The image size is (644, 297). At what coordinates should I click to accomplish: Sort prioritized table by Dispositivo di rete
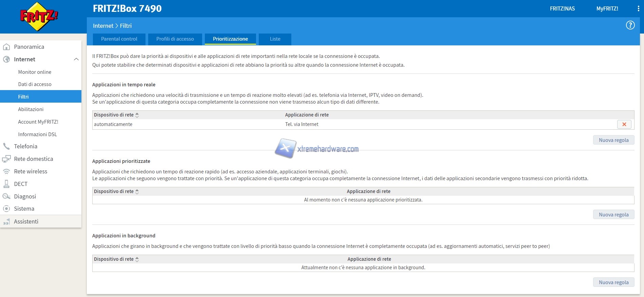click(137, 192)
